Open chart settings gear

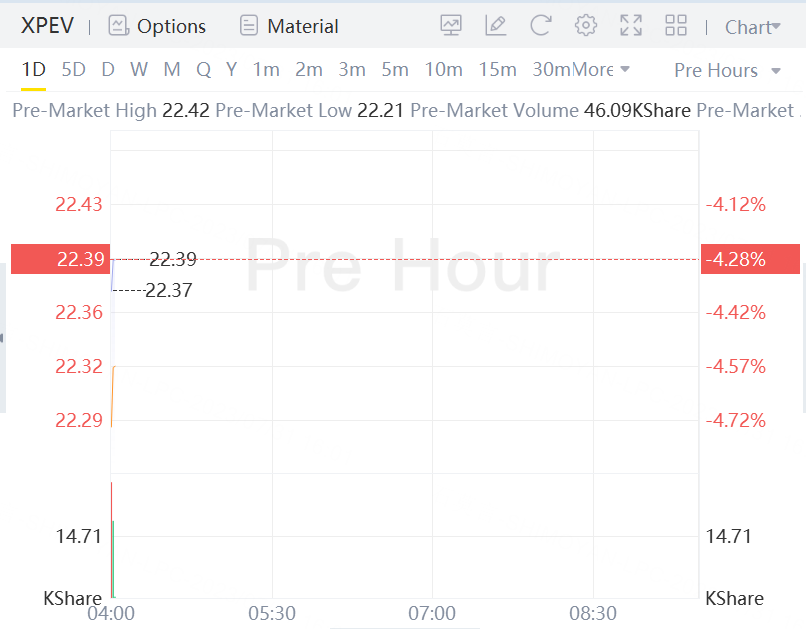586,26
